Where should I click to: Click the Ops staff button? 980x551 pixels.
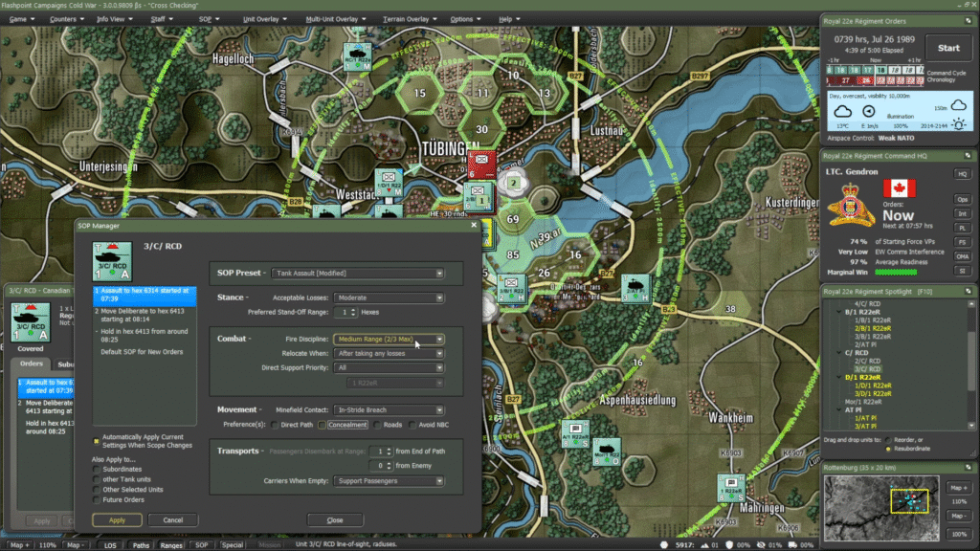tap(962, 199)
